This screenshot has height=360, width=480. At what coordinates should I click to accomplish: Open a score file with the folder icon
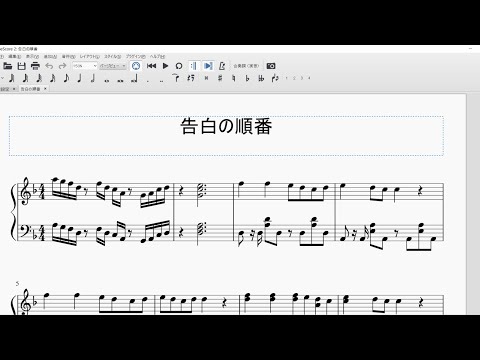8,66
